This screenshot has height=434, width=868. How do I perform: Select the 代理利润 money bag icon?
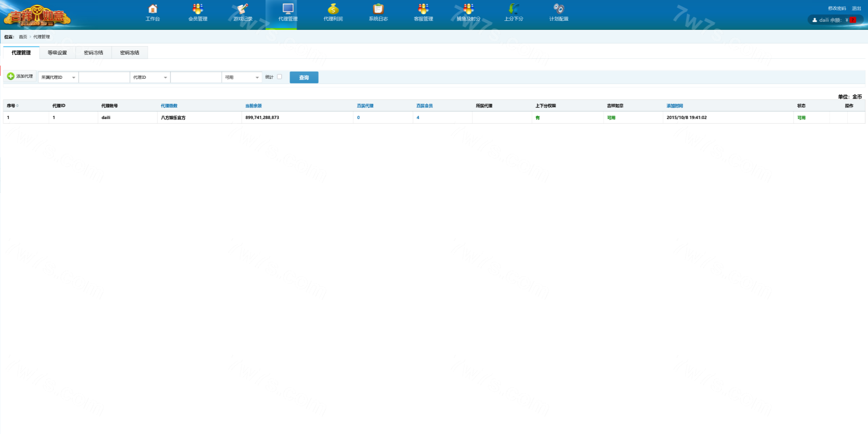click(x=333, y=9)
